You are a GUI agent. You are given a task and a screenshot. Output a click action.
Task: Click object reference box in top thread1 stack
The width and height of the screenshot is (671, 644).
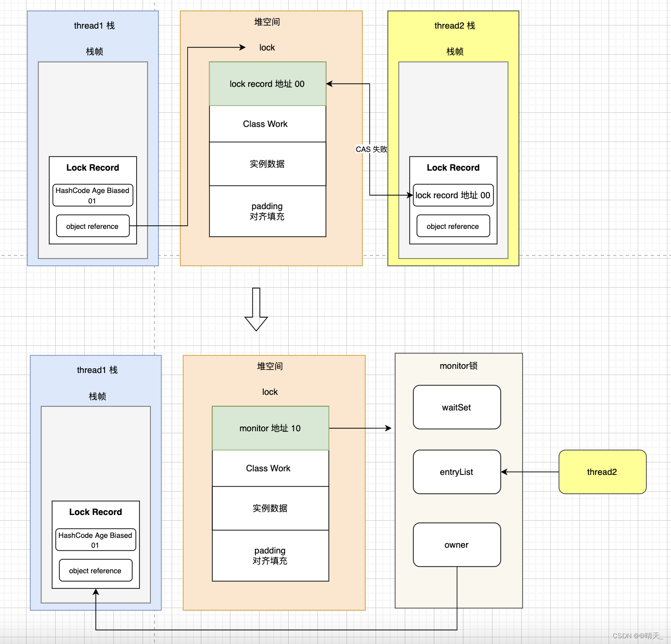point(93,226)
